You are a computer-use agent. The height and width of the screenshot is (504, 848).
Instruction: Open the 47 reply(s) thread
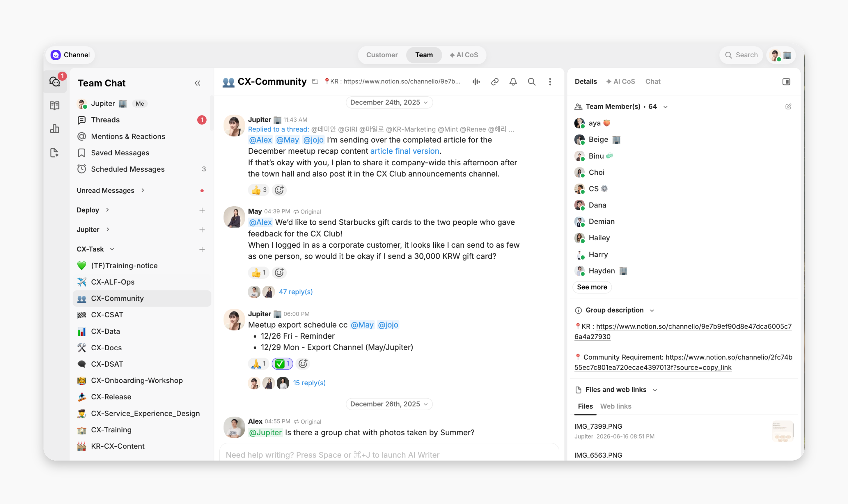[x=296, y=292]
